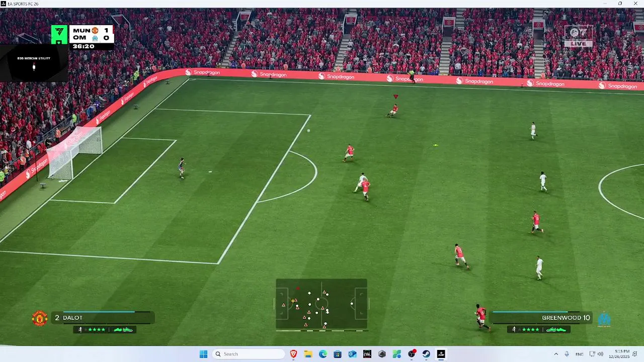Image resolution: width=644 pixels, height=362 pixels.
Task: Show hidden system tray icons
Action: [556, 354]
